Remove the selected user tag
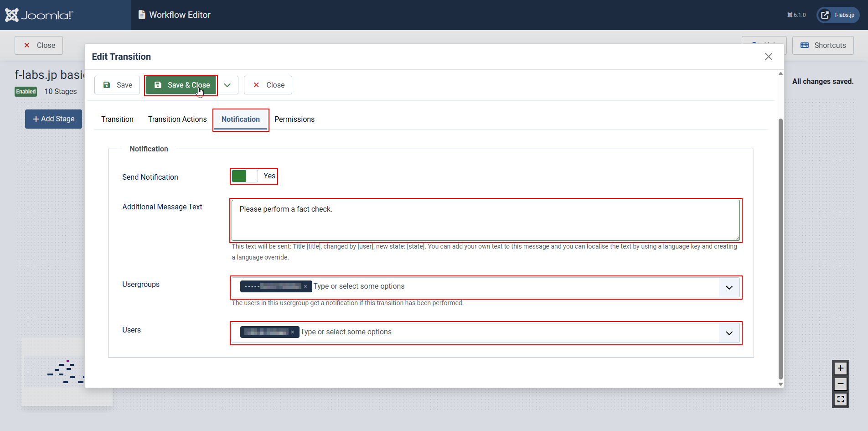The width and height of the screenshot is (868, 431). coord(293,332)
